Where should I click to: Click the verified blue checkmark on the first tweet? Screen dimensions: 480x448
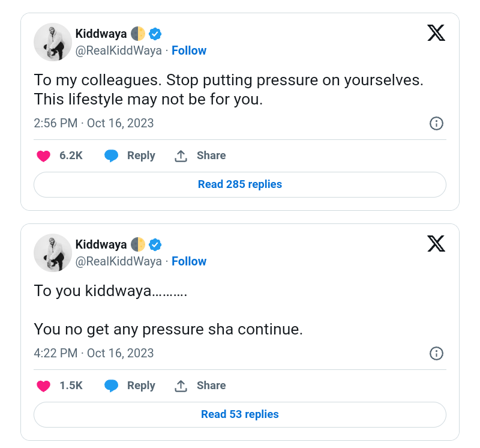click(155, 34)
